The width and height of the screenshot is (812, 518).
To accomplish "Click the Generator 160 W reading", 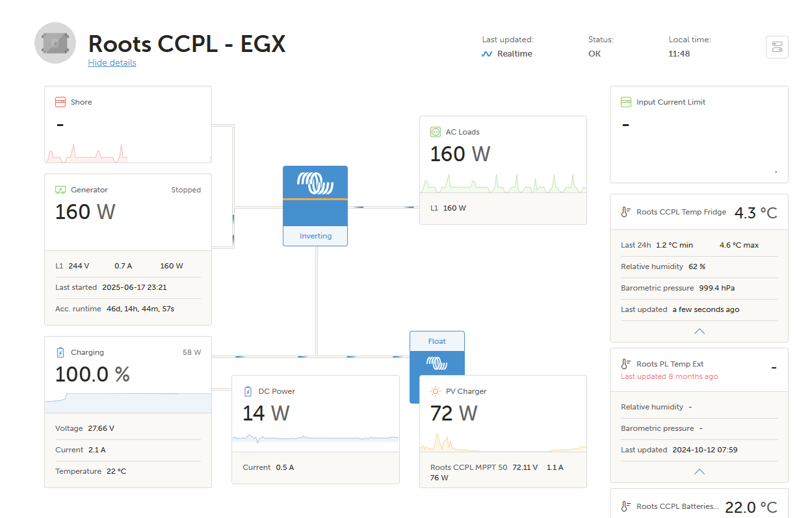I will [x=85, y=212].
